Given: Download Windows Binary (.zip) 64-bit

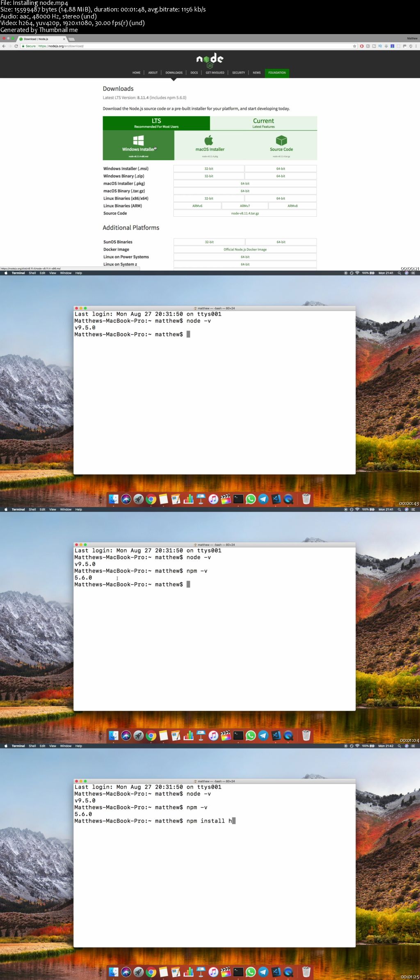Looking at the screenshot, I should tap(281, 176).
